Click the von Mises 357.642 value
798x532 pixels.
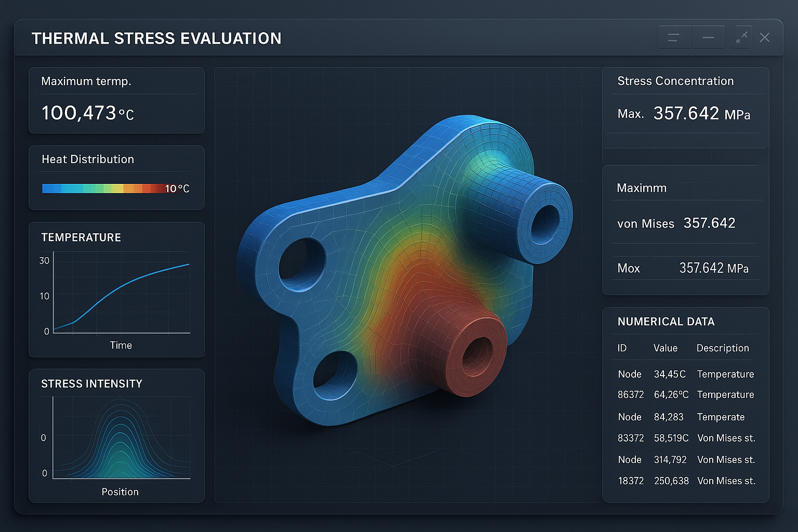click(x=709, y=223)
